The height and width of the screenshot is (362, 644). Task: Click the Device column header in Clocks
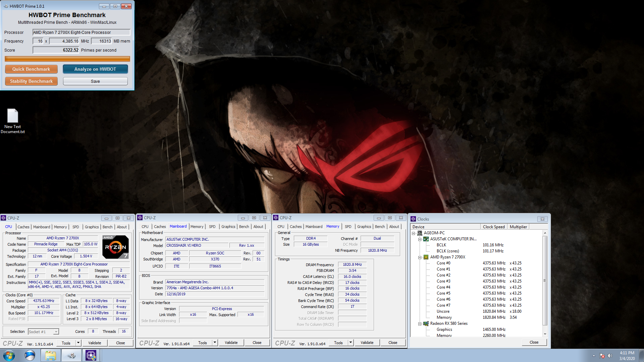[445, 227]
